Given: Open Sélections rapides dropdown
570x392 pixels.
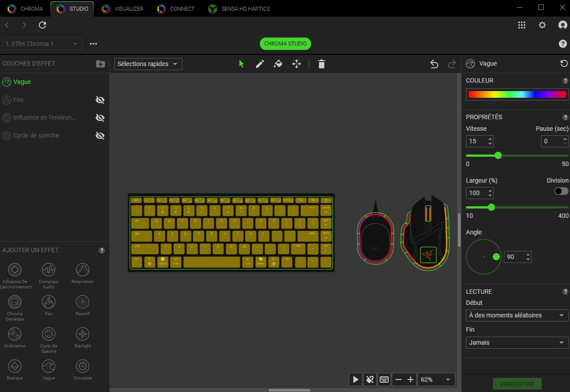Looking at the screenshot, I should 148,64.
